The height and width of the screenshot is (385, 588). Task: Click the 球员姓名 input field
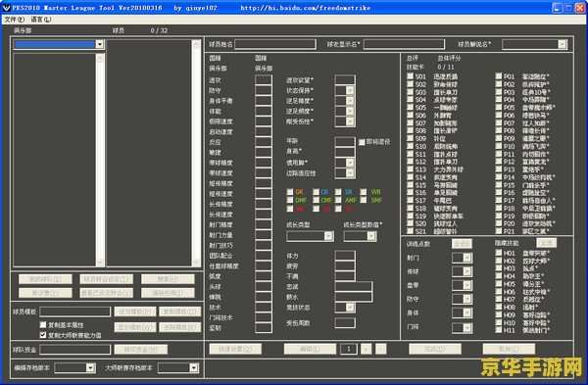(x=275, y=44)
